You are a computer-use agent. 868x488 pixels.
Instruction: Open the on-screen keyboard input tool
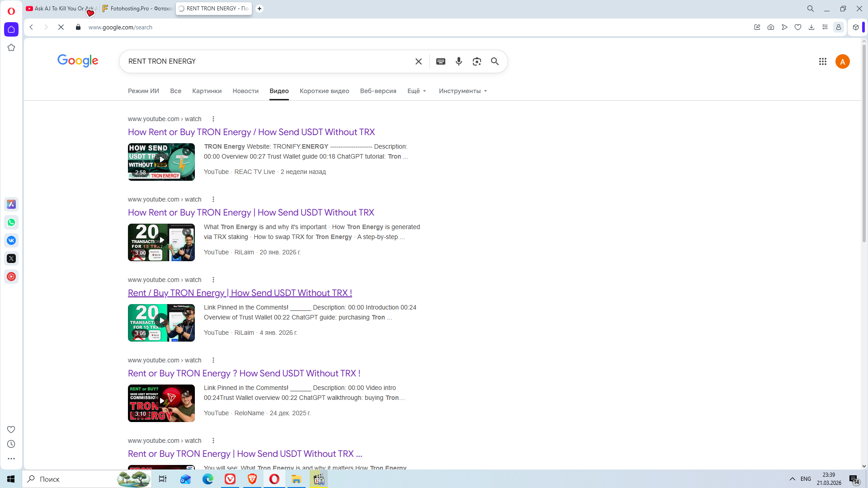coord(440,61)
